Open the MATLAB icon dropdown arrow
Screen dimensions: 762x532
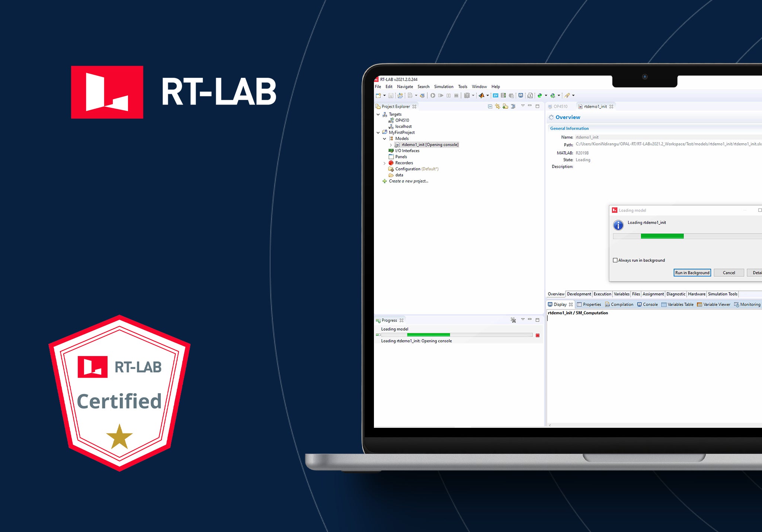click(x=487, y=96)
